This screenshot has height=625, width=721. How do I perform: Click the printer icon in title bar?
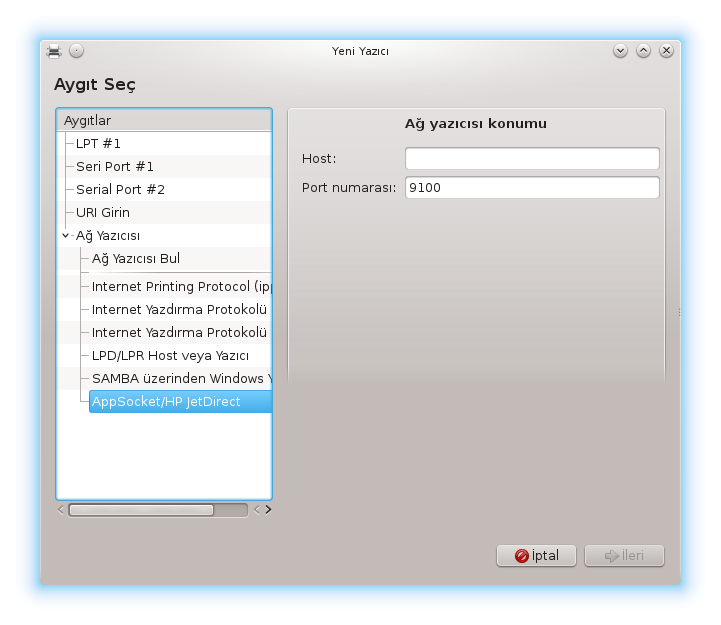(54, 51)
